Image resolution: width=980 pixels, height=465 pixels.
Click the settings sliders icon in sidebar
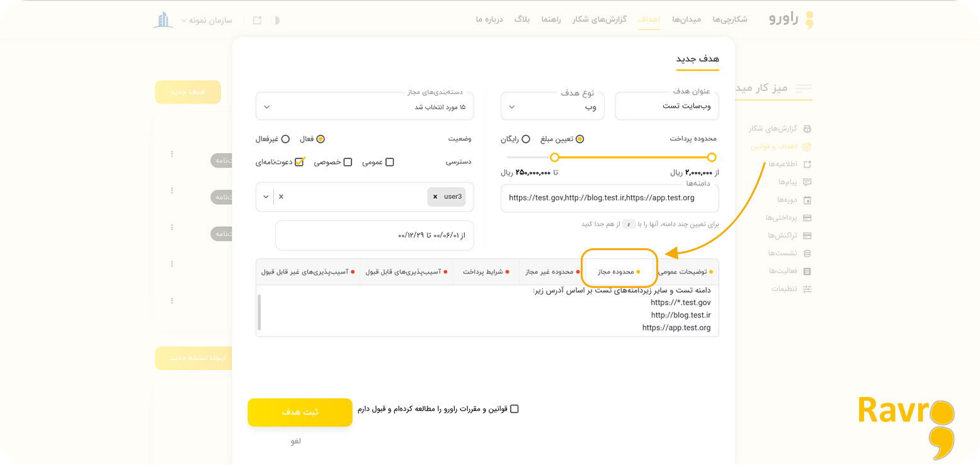tap(807, 289)
